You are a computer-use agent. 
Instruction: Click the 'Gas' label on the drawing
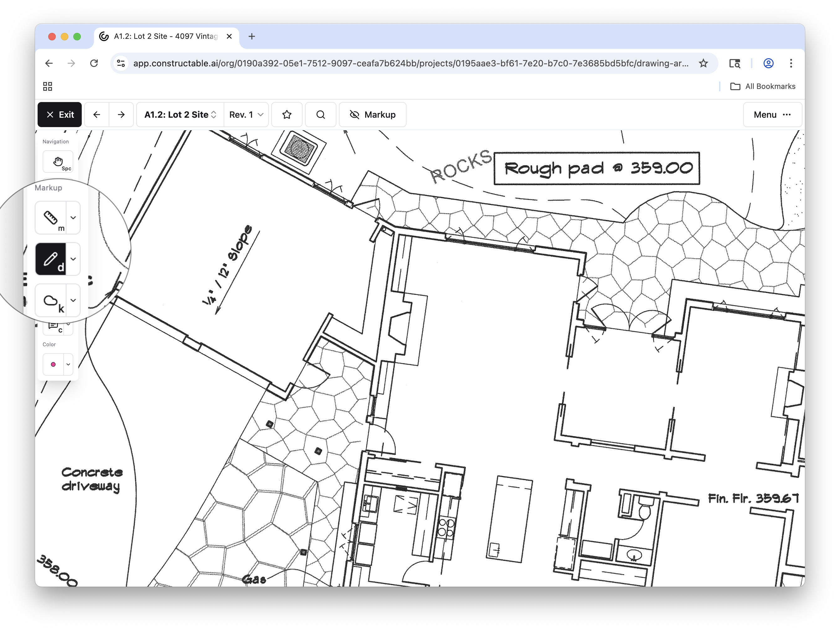[254, 579]
